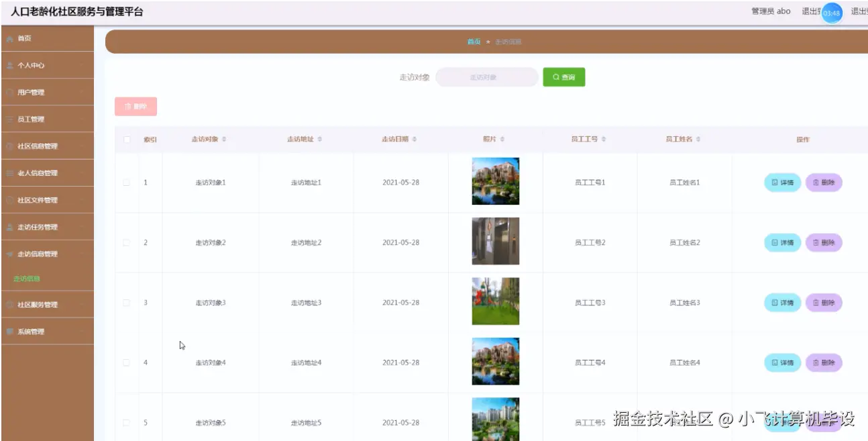Screen dimensions: 868x441
Task: Delete row 走访对象2 with its 删除 button
Action: coord(824,243)
